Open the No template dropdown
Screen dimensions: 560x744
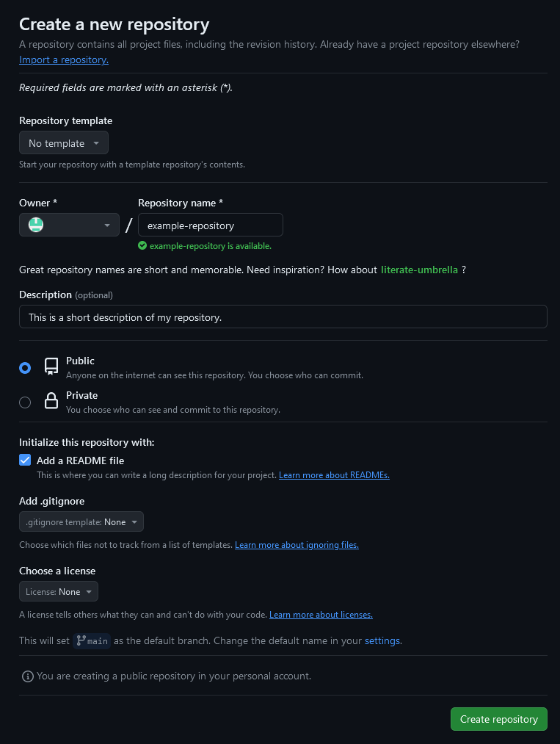tap(63, 142)
